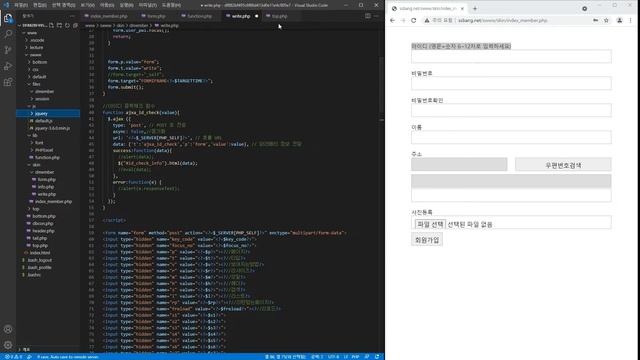The width and height of the screenshot is (640, 360).
Task: Open explorer panel More Actions ellipsis
Action: coord(73,16)
